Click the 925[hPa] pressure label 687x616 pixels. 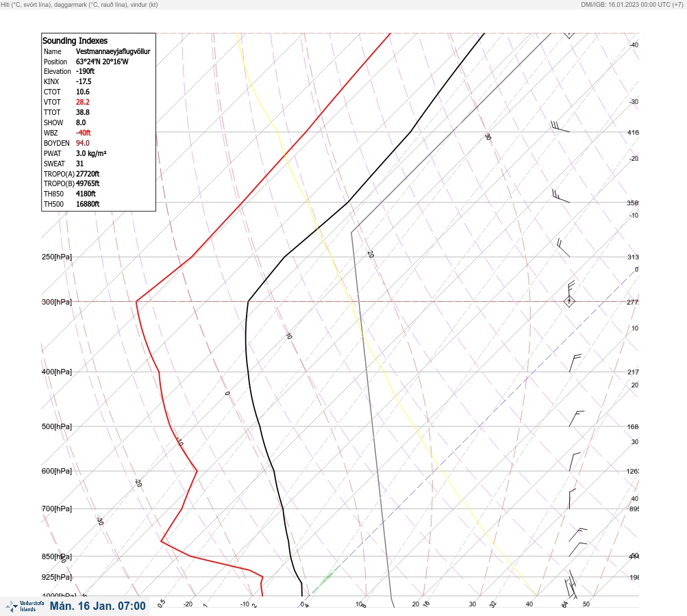click(57, 577)
